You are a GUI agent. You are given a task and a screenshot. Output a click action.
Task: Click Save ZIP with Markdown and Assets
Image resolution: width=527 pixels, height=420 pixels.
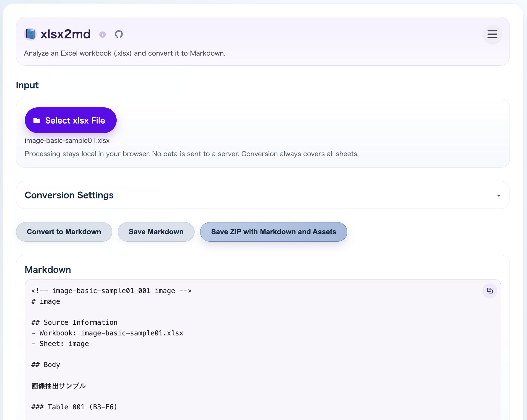273,232
